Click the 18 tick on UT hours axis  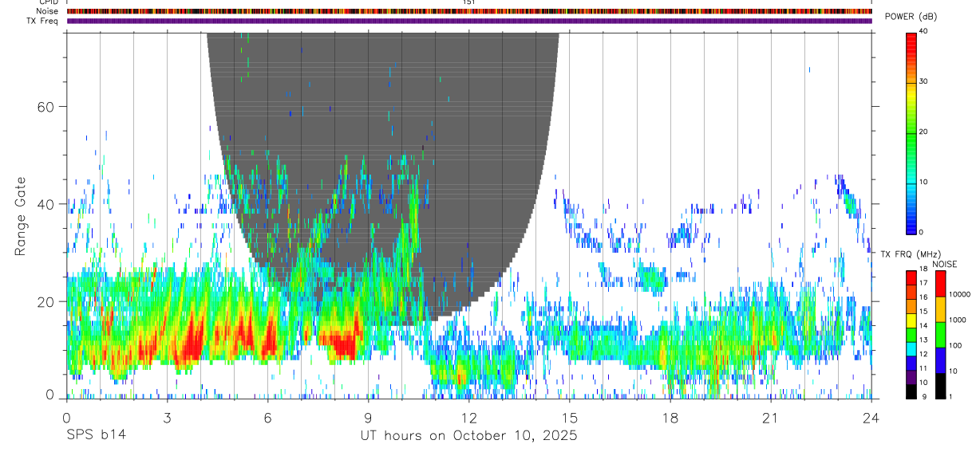tap(670, 418)
